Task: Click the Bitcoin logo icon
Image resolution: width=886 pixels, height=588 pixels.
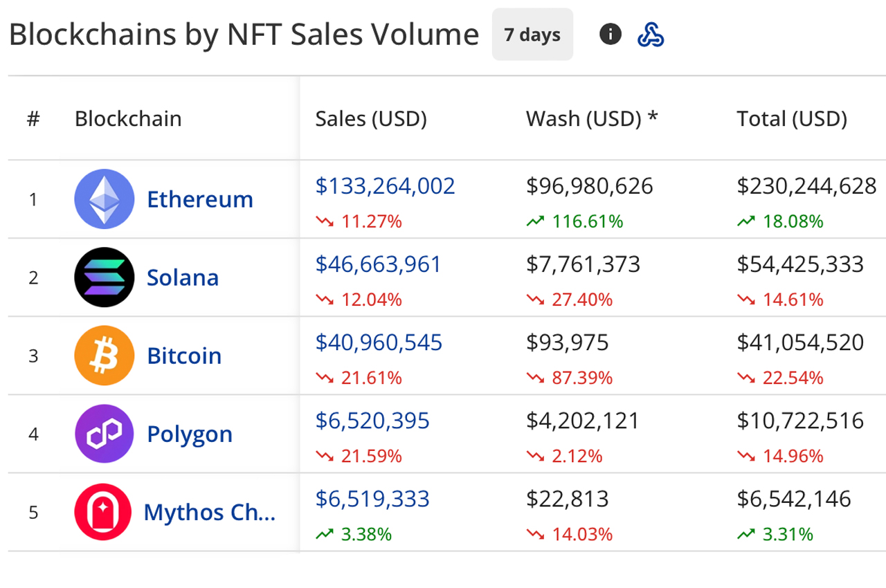Action: click(105, 355)
